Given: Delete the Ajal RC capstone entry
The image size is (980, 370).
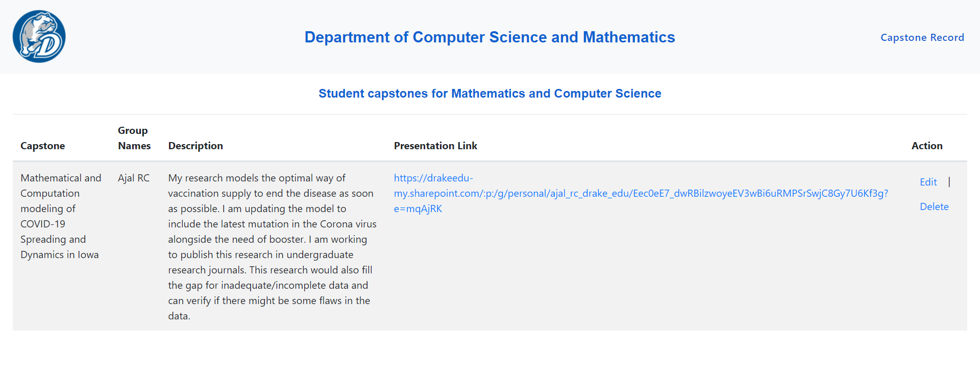Looking at the screenshot, I should pyautogui.click(x=934, y=206).
